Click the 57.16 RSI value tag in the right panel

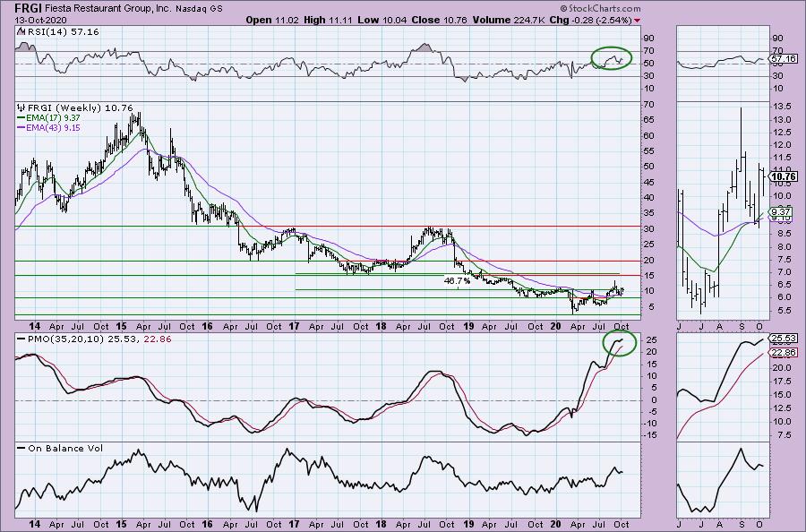pyautogui.click(x=785, y=58)
